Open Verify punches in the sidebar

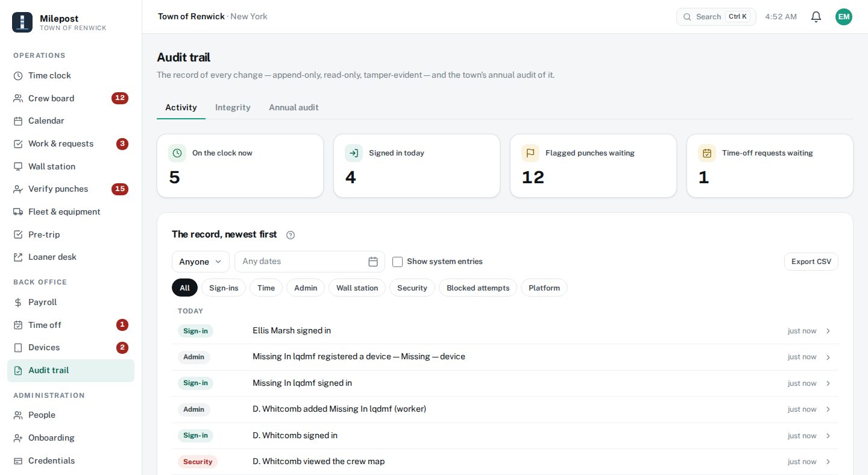coord(71,189)
